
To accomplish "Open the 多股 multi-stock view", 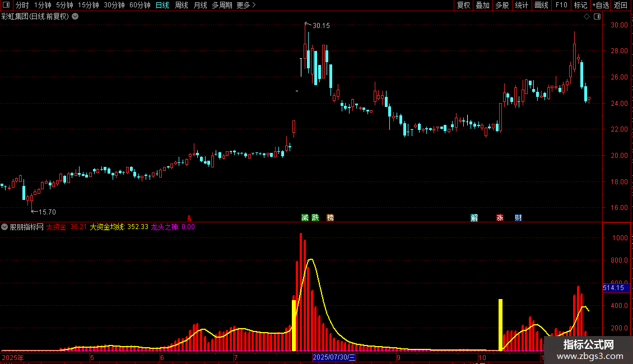I will tap(502, 5).
